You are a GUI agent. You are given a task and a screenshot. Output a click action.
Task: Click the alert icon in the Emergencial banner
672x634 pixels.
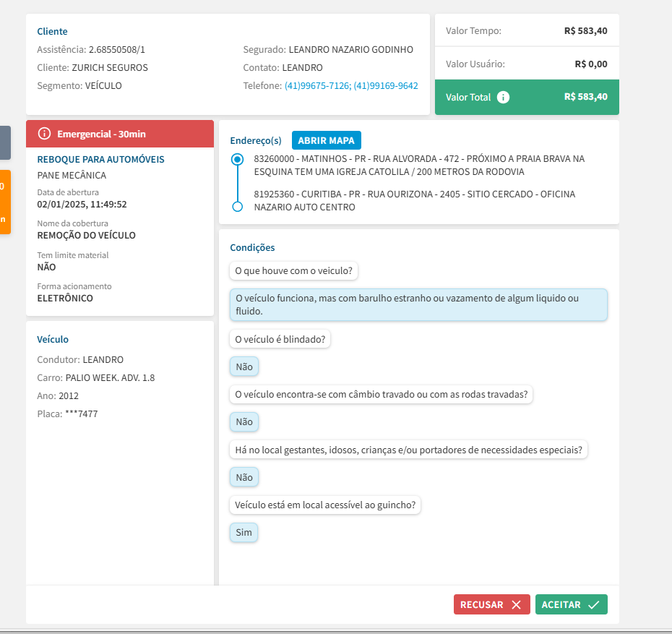(x=45, y=134)
